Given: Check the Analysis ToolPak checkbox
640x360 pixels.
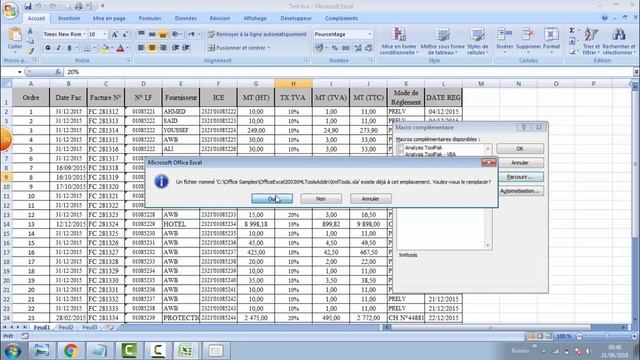Looking at the screenshot, I should click(x=401, y=148).
